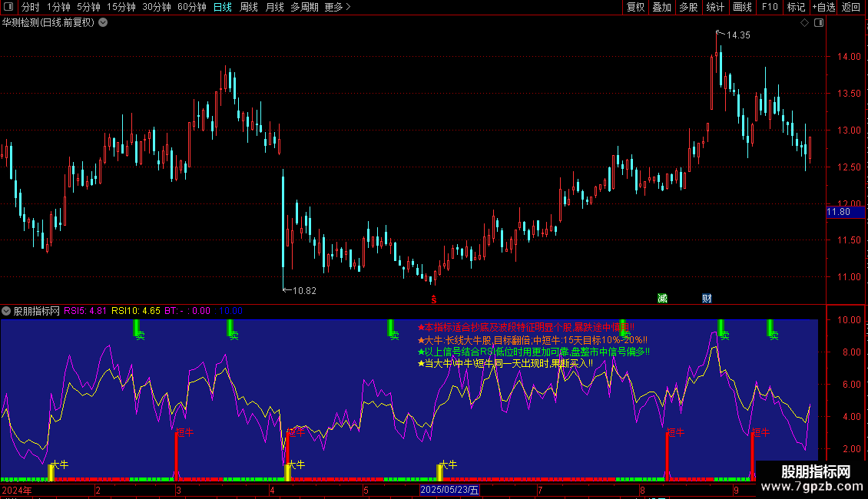Switch to 月线 monthly chart

click(x=274, y=7)
